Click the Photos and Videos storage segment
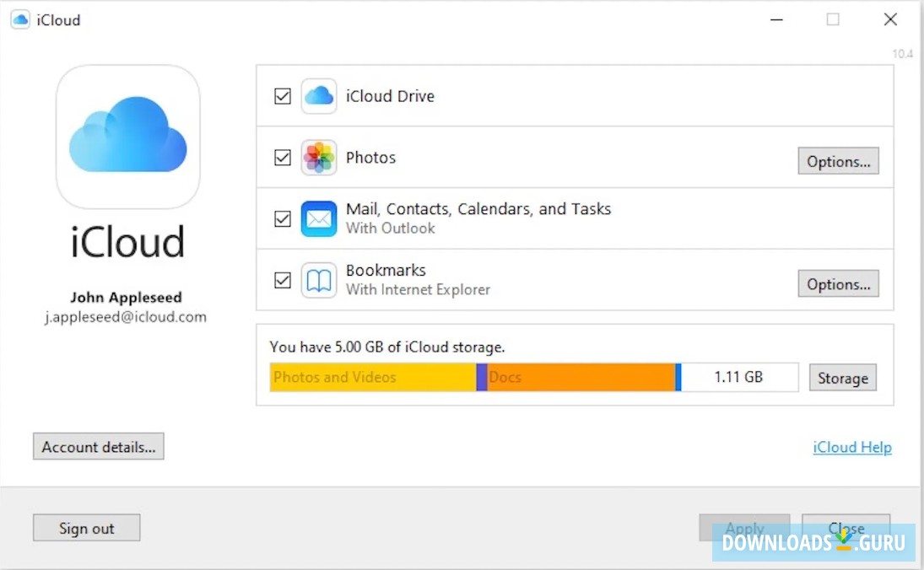The height and width of the screenshot is (570, 924). point(371,377)
